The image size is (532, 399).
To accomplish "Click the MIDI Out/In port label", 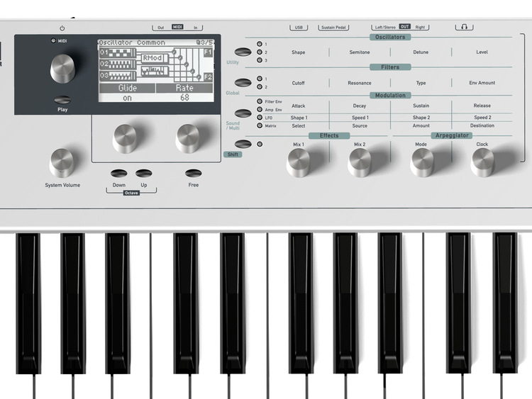I will click(177, 27).
